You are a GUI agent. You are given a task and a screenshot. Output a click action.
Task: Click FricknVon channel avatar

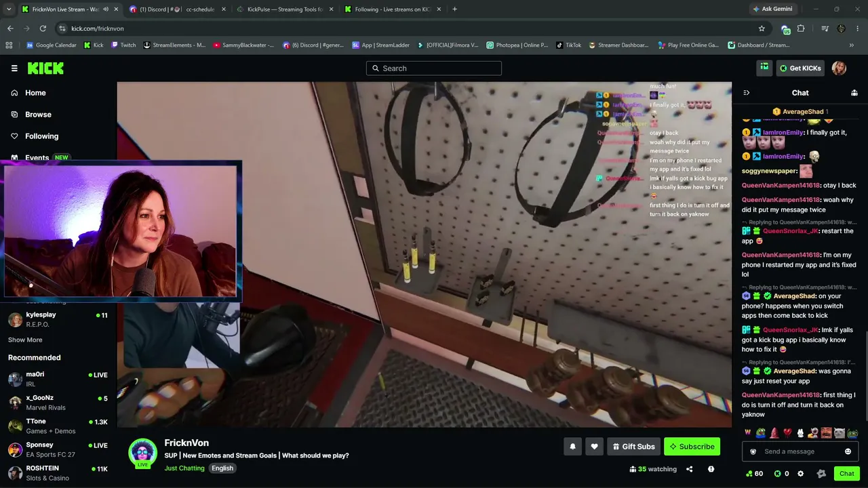coord(143,453)
